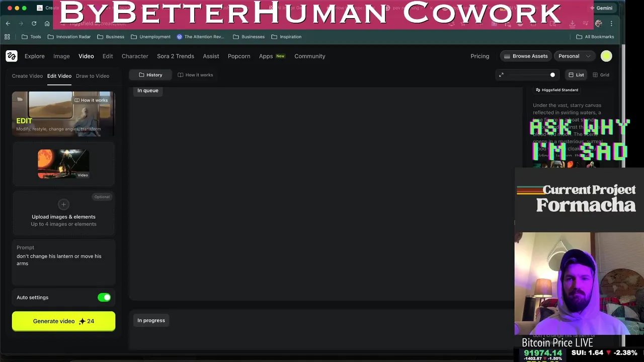
Task: Open the Chrome three-dot menu
Action: 611,24
